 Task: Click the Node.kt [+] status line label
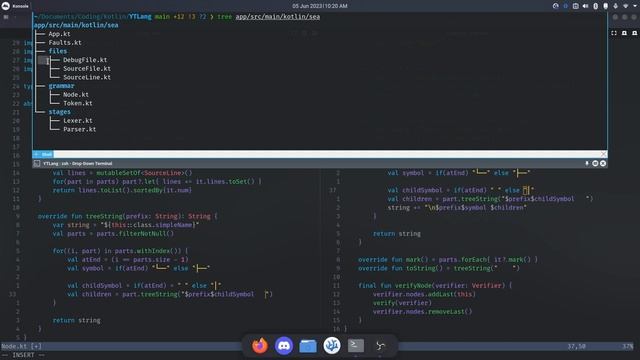pyautogui.click(x=21, y=346)
